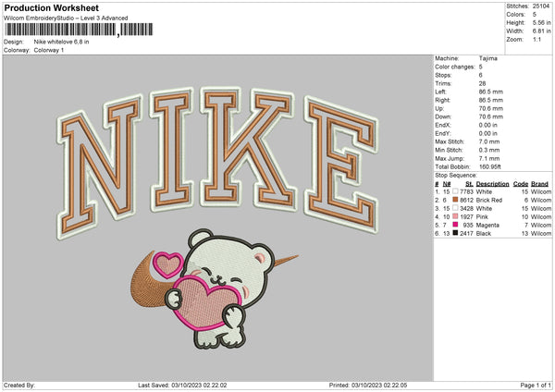The width and height of the screenshot is (555, 392).
Task: Click the Magenta color swatch
Action: [x=455, y=225]
